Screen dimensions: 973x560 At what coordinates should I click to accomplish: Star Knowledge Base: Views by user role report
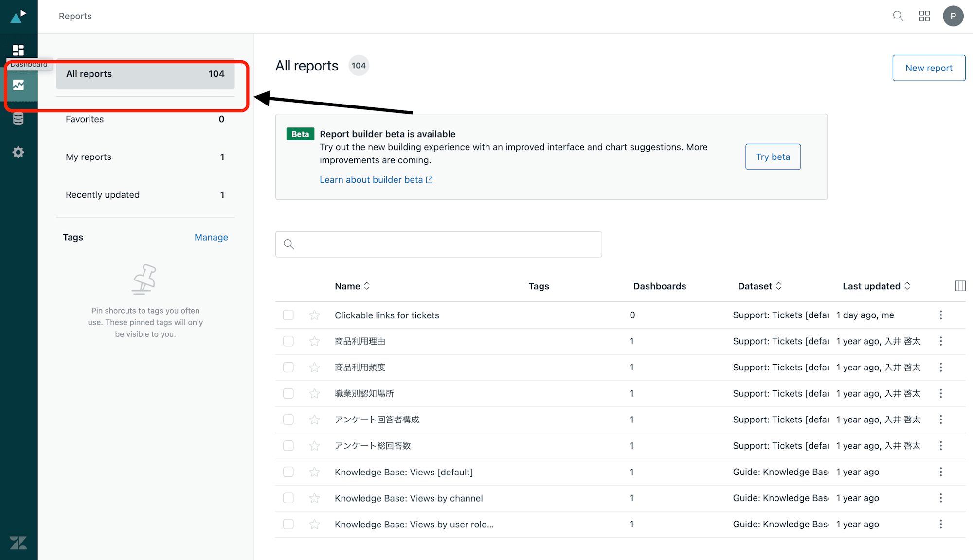pos(314,524)
